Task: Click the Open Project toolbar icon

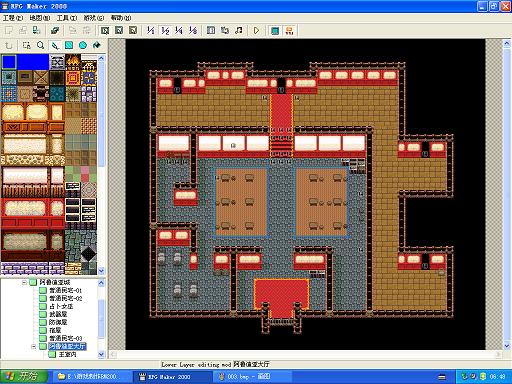Action: [x=23, y=31]
